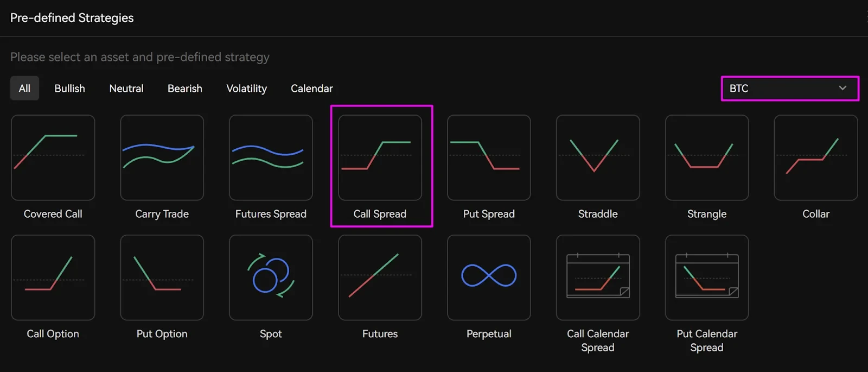Open the Put Calendar Spread strategy

pos(707,278)
